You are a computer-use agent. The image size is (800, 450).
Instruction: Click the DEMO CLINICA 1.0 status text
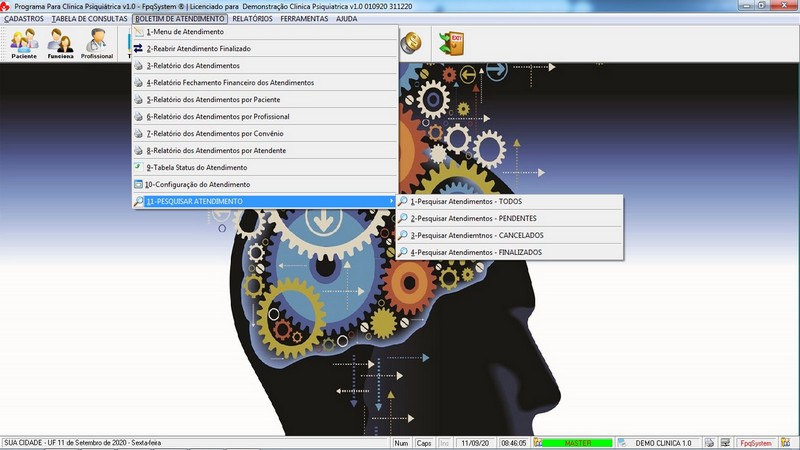click(663, 443)
